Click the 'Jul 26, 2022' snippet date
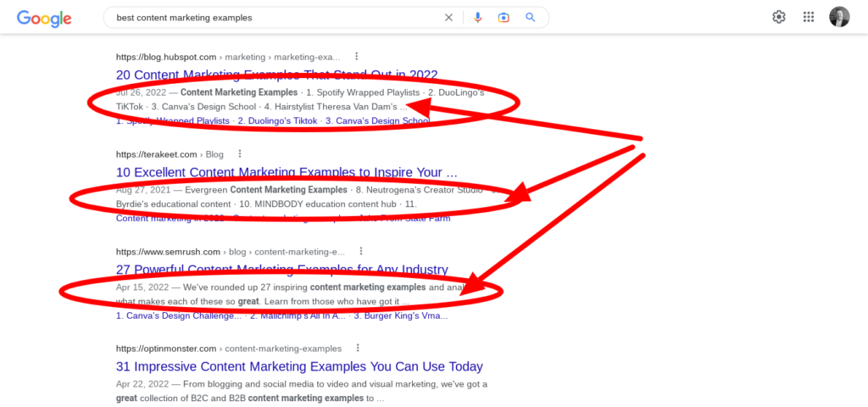 142,92
